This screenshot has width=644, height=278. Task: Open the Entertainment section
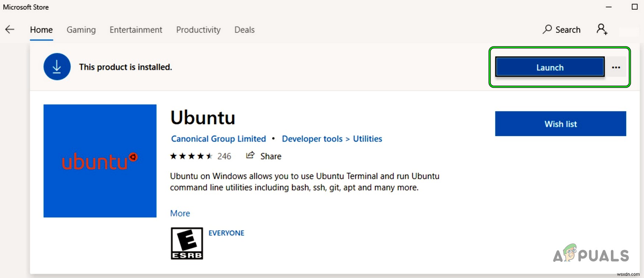135,30
